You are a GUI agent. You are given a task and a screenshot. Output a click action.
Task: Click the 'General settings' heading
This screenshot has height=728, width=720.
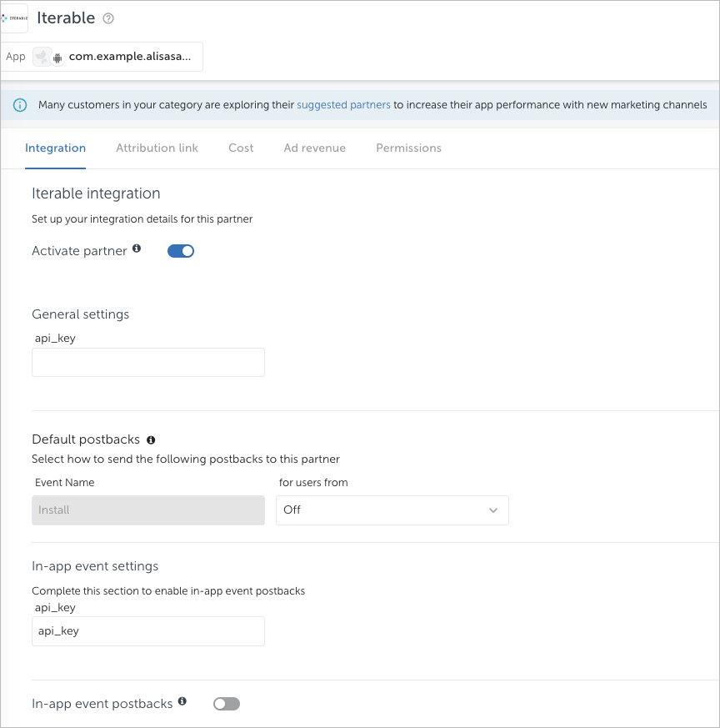[80, 314]
